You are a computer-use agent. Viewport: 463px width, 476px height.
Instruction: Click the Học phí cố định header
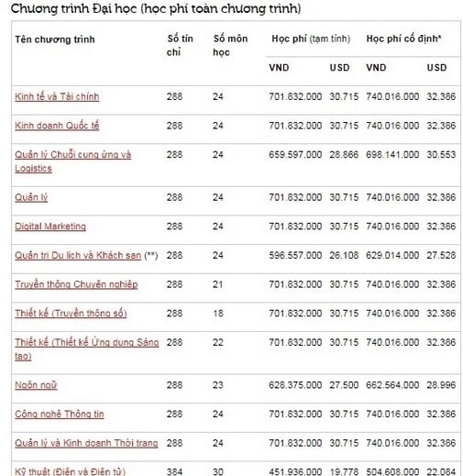click(403, 39)
